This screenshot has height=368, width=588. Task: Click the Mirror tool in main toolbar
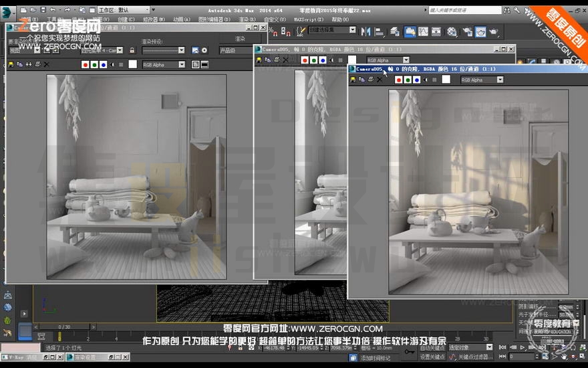click(x=365, y=31)
